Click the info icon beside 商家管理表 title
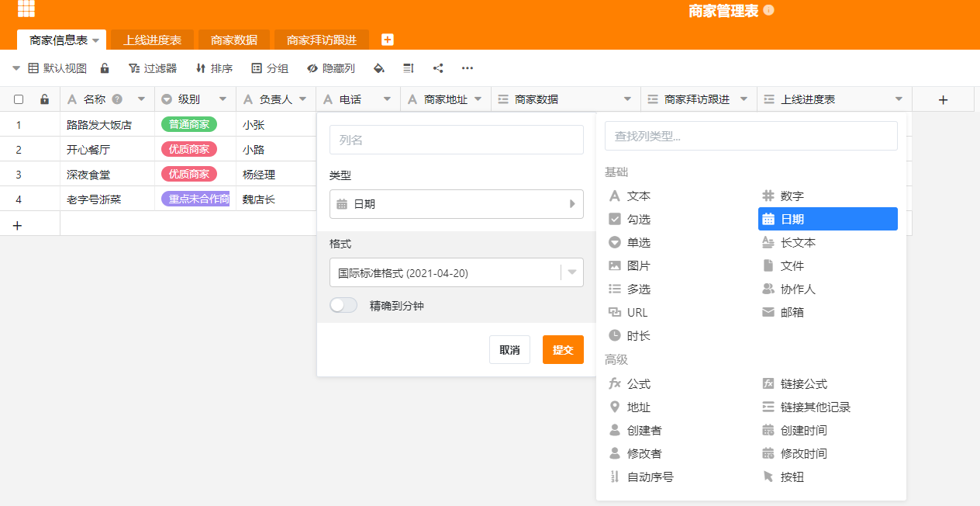 click(x=768, y=11)
